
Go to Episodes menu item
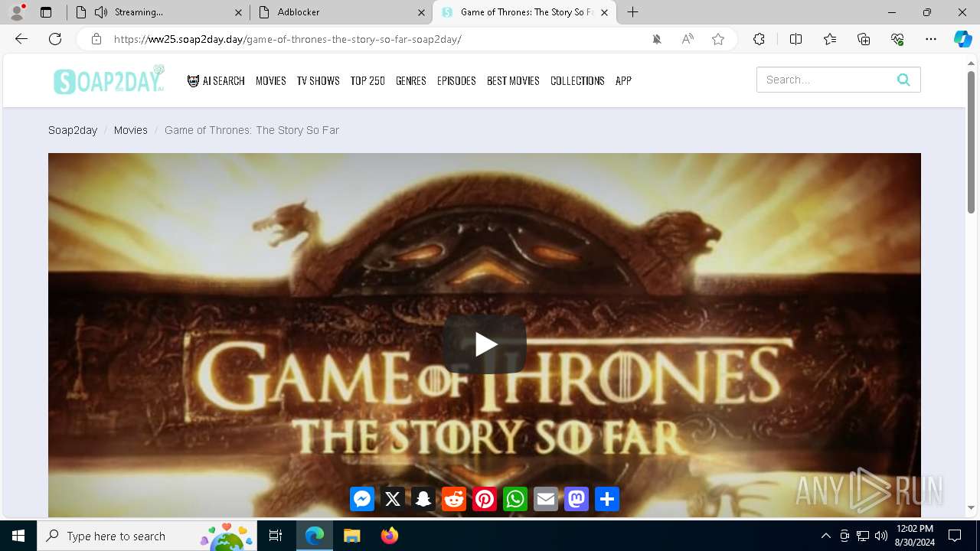(456, 80)
